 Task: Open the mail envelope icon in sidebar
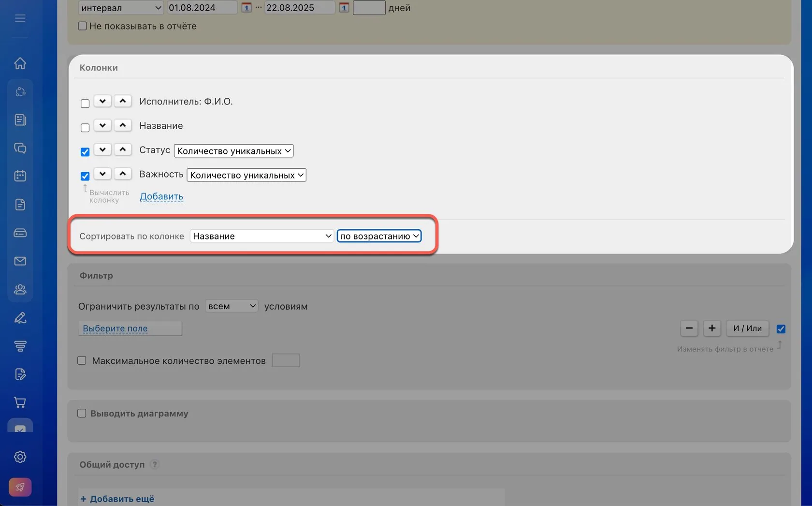click(x=20, y=261)
